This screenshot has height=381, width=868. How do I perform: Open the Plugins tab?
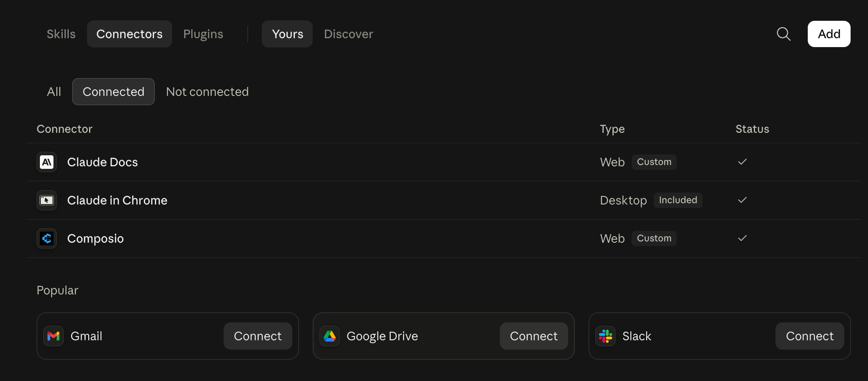(203, 34)
